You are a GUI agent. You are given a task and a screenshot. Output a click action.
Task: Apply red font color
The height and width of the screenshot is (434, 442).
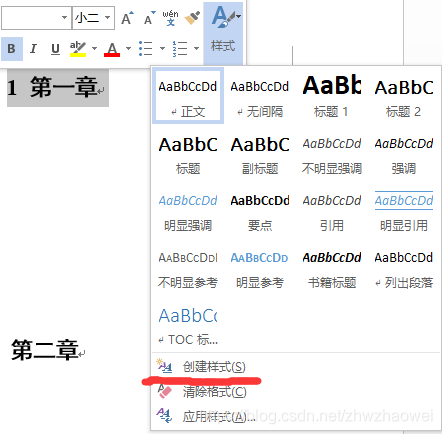point(112,49)
